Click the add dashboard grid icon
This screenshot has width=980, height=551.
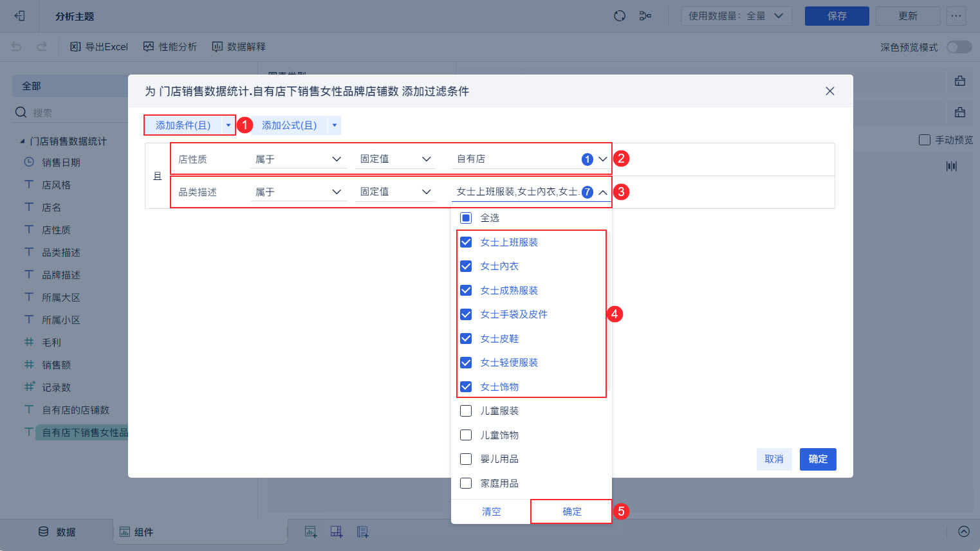click(x=337, y=532)
